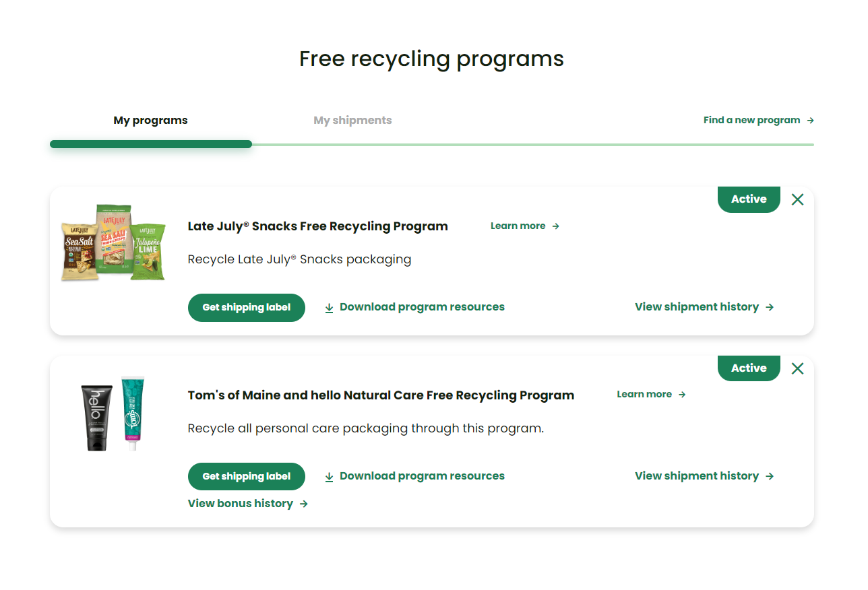Click arrow beside Late July Learn more

click(x=556, y=226)
